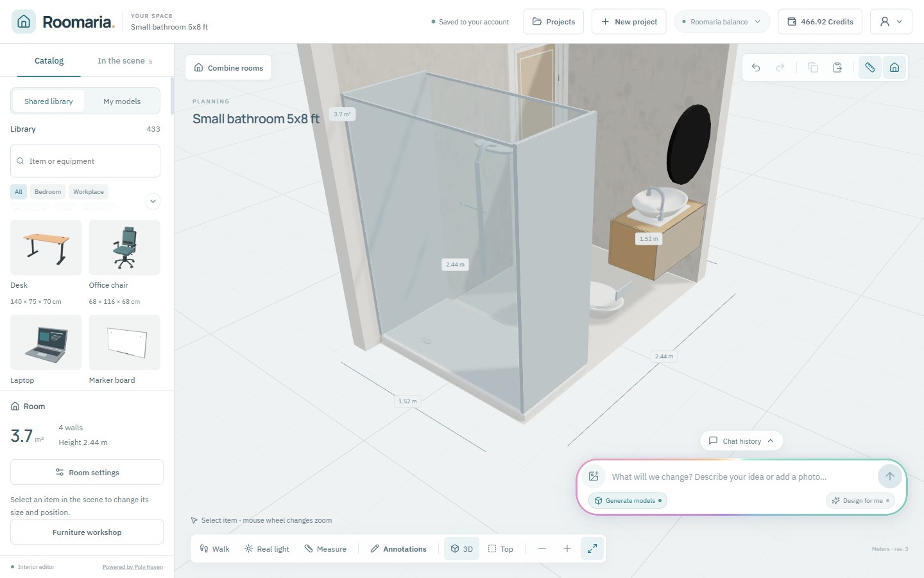Attach a photo via image icon
This screenshot has height=578, width=924.
click(x=594, y=476)
